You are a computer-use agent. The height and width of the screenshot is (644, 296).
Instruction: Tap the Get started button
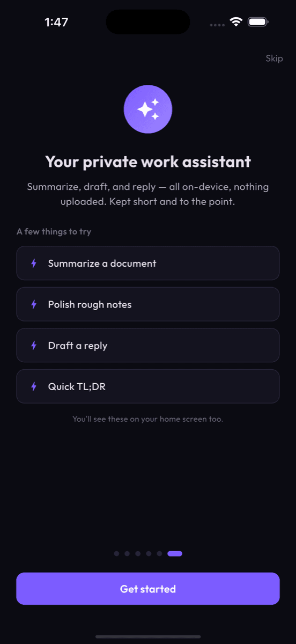[x=148, y=589]
